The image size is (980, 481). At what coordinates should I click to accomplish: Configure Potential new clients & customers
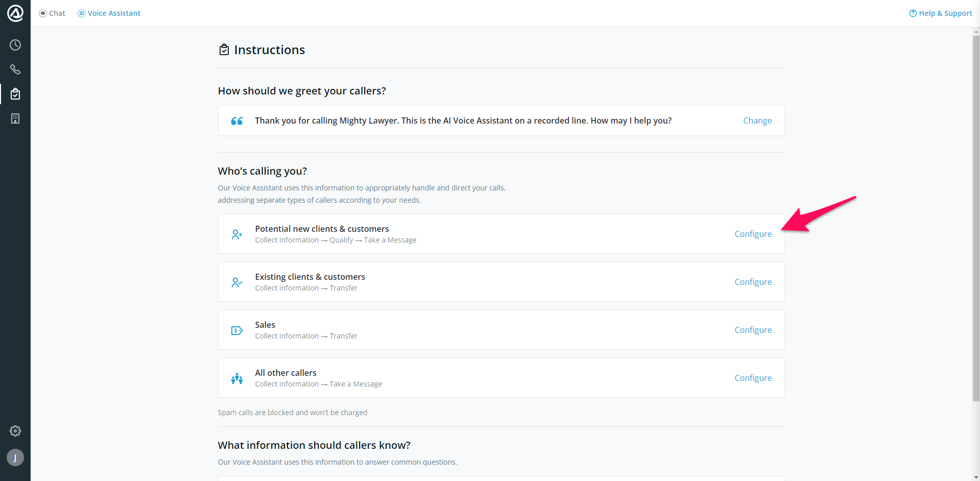[753, 234]
